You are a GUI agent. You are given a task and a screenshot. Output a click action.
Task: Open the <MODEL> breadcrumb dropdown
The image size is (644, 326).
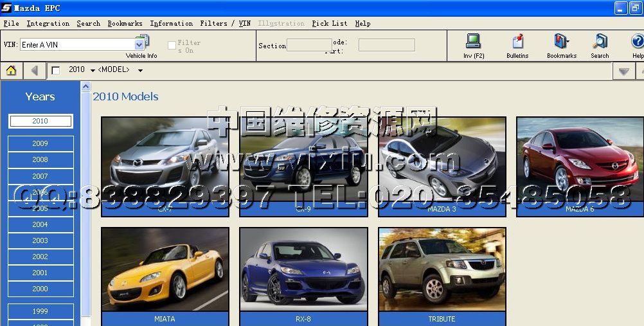coord(140,70)
